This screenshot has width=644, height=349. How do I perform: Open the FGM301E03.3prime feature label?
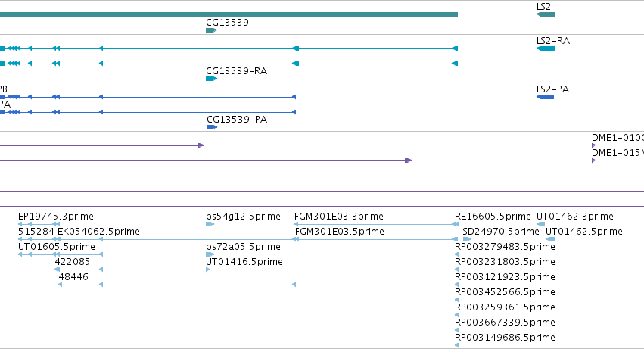339,217
